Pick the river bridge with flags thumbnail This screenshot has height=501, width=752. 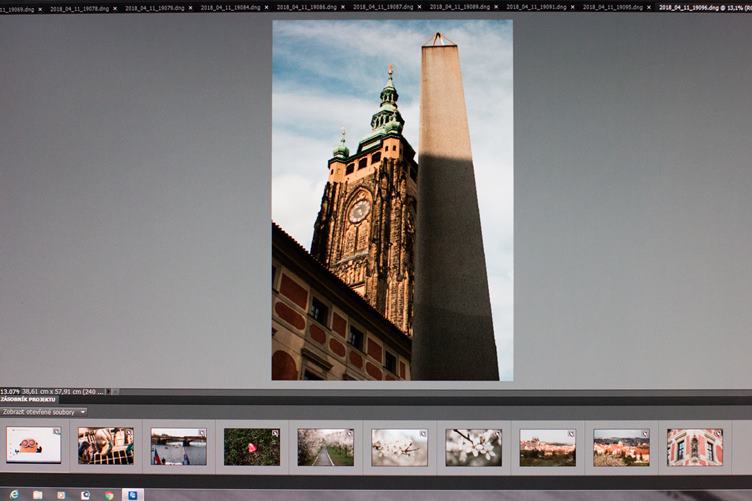click(x=178, y=447)
